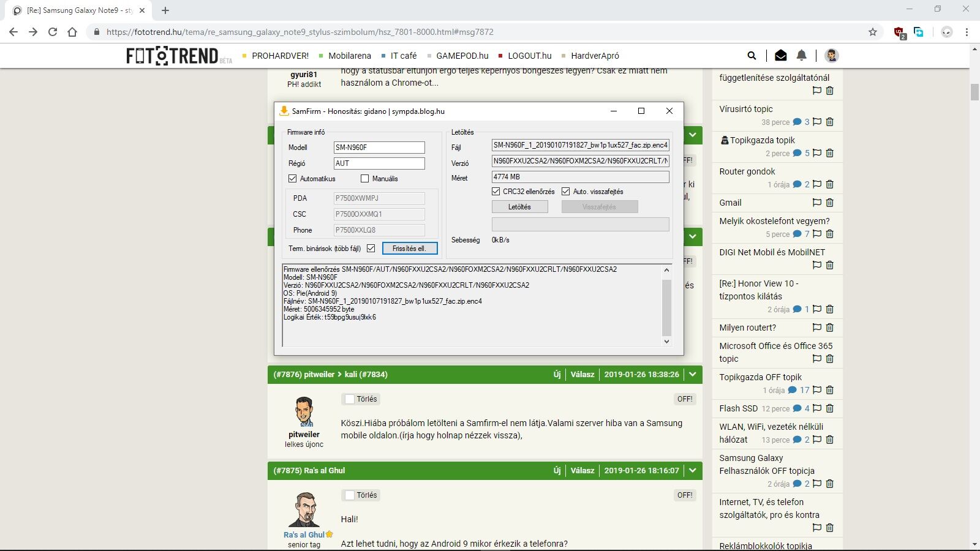This screenshot has width=980, height=551.
Task: Open Mobilarena site link
Action: 350,56
